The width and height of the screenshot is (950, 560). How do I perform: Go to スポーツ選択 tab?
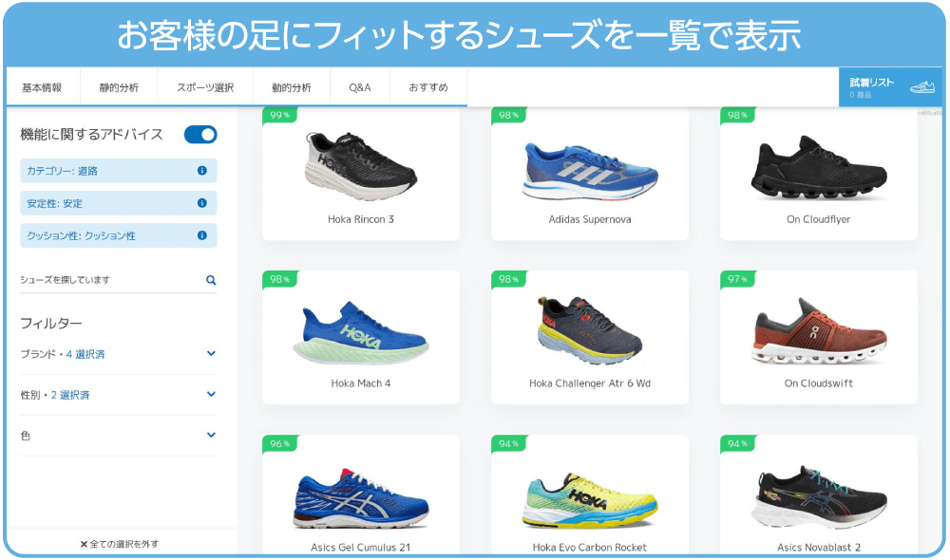(x=205, y=87)
